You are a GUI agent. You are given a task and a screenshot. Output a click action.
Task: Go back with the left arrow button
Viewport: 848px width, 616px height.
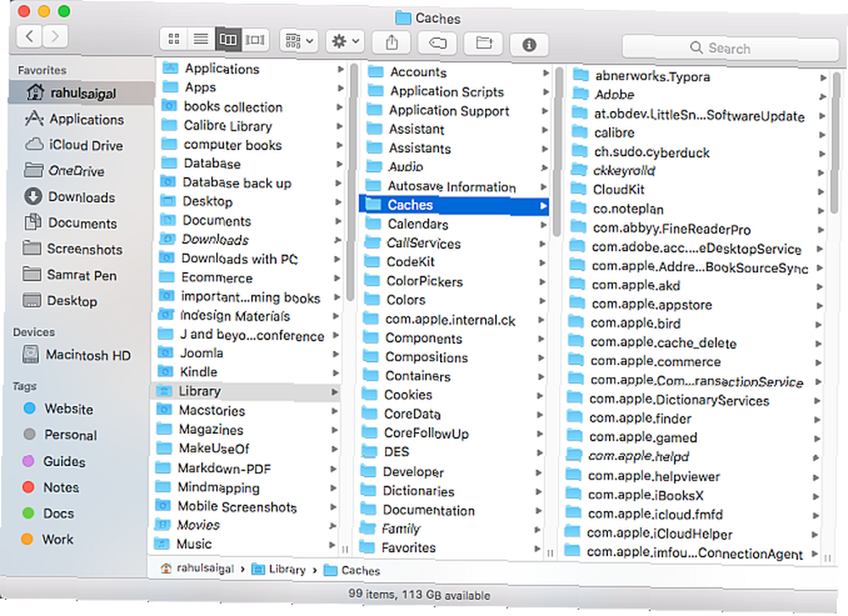click(30, 36)
